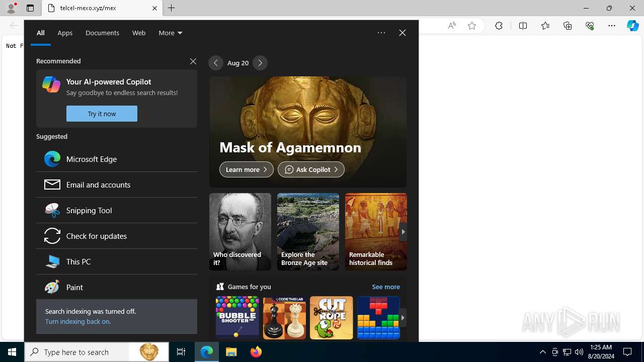
Task: Launch Paint from suggested apps
Action: coord(116,287)
